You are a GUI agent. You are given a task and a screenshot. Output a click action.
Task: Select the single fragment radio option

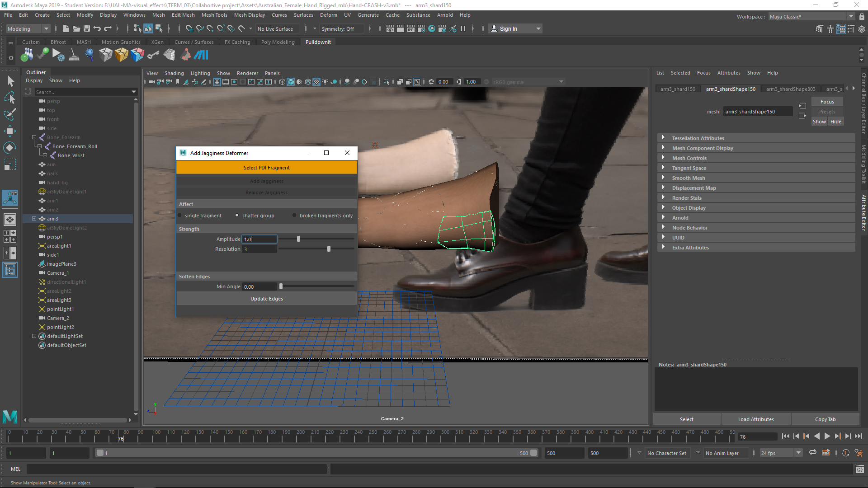pos(180,216)
